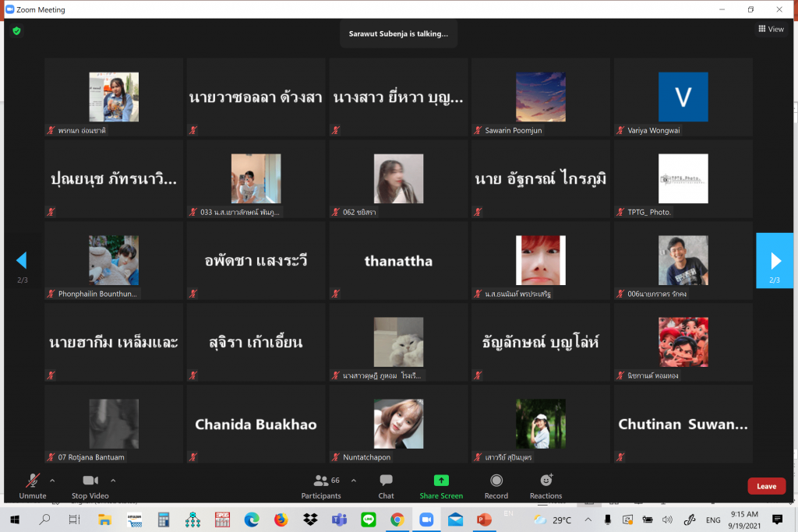
Task: Expand the Participants options arrow
Action: click(x=354, y=480)
